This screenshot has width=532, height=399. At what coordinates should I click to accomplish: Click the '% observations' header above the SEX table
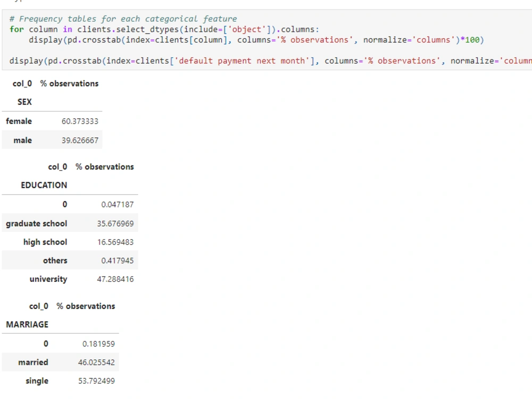click(x=70, y=84)
